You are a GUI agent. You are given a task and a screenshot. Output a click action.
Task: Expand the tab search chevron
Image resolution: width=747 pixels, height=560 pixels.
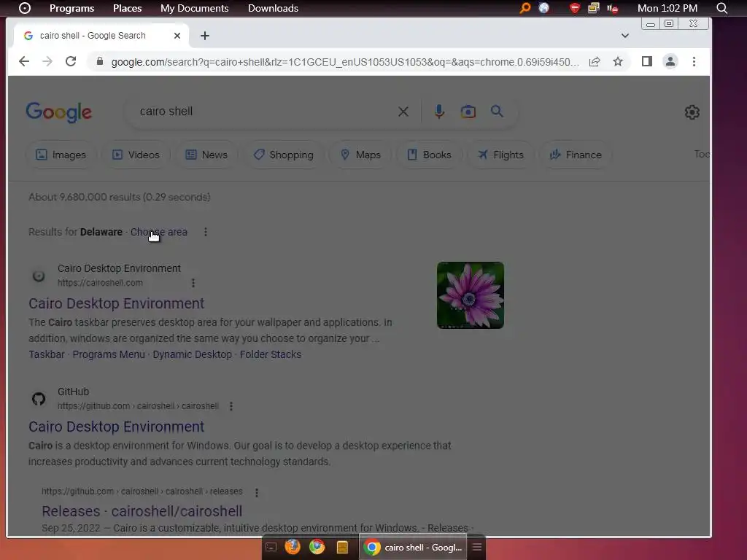(x=625, y=36)
